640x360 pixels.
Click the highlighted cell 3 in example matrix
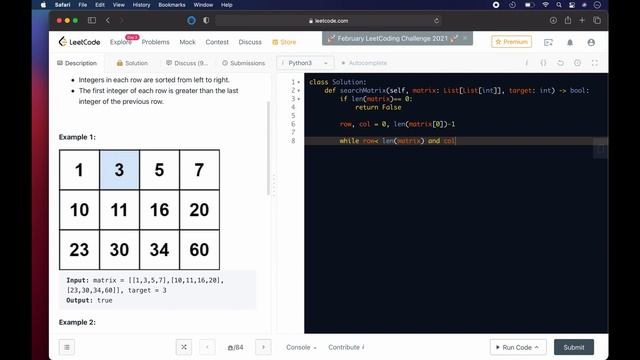click(119, 169)
